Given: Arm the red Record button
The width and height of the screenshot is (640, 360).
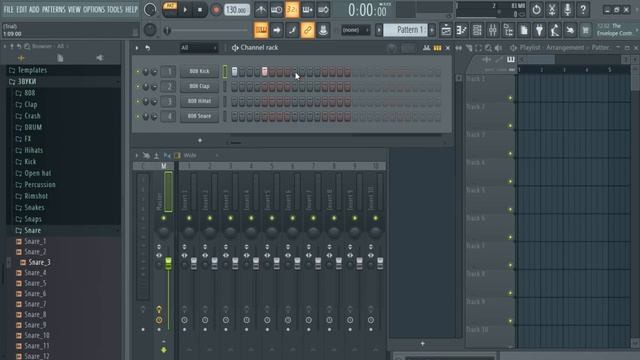Looking at the screenshot, I should (216, 9).
